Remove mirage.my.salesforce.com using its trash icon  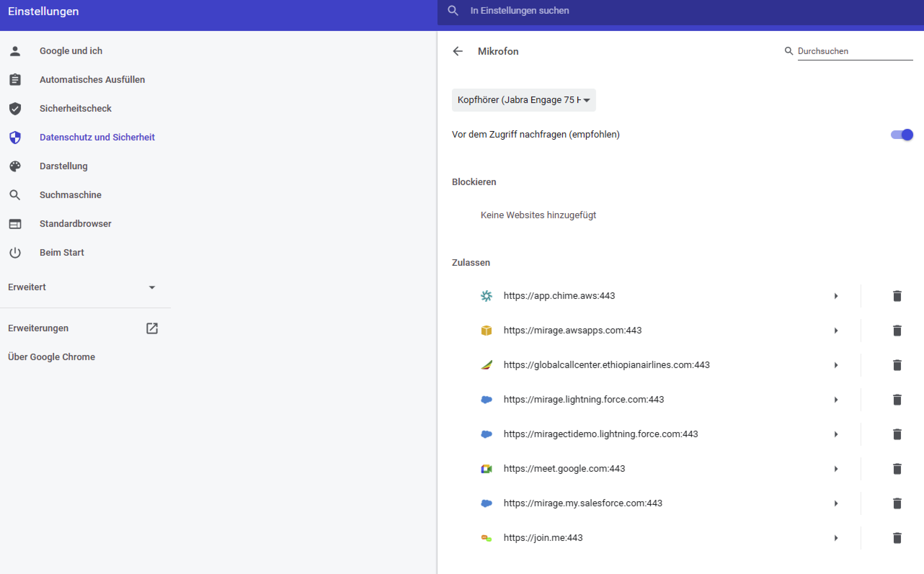tap(897, 503)
